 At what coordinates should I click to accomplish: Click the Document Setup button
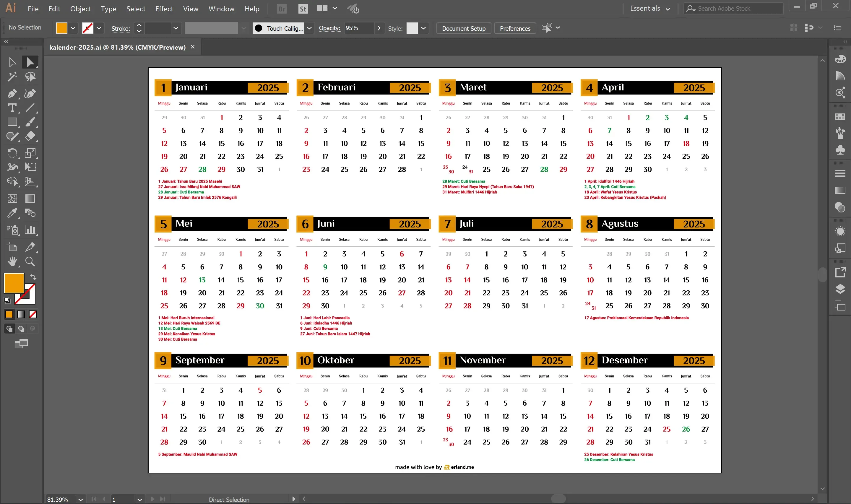tap(463, 28)
